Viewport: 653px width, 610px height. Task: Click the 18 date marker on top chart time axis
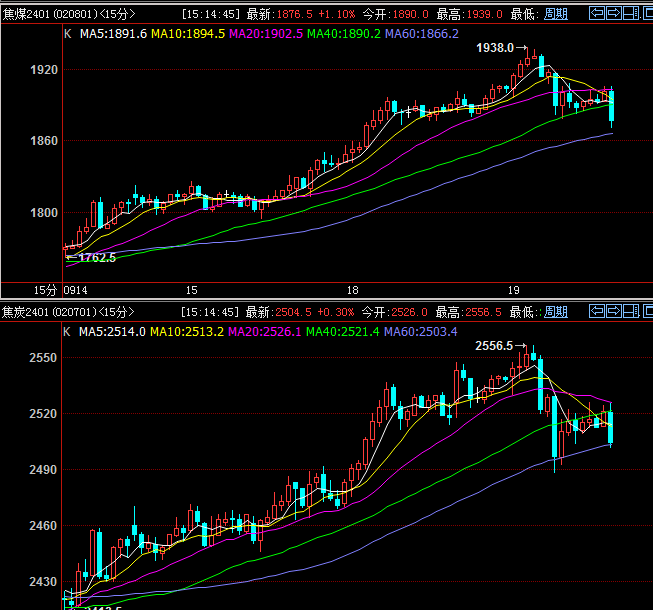(x=352, y=290)
